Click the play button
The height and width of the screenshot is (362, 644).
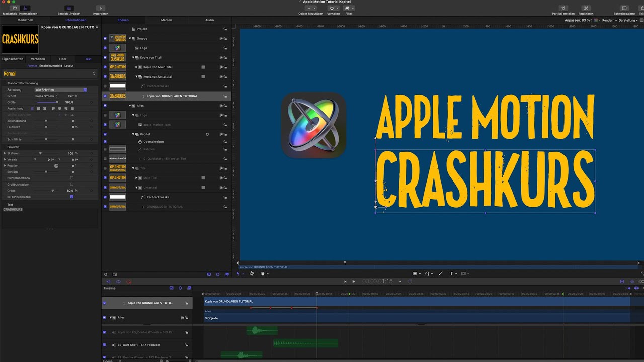pyautogui.click(x=354, y=282)
